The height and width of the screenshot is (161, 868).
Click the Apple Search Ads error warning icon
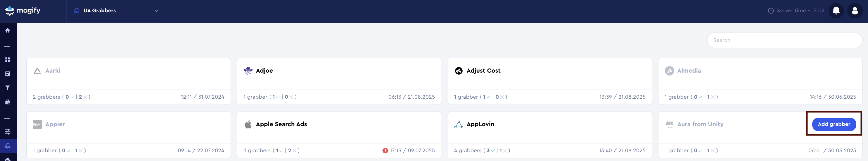point(385,150)
